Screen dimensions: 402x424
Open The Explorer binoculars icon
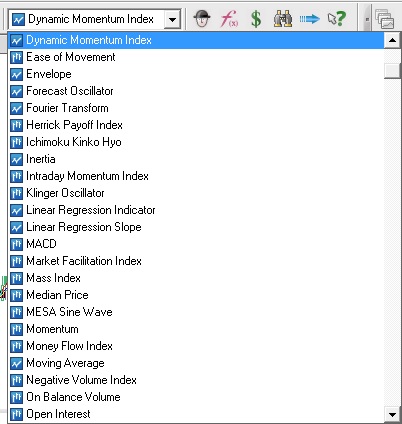click(283, 19)
